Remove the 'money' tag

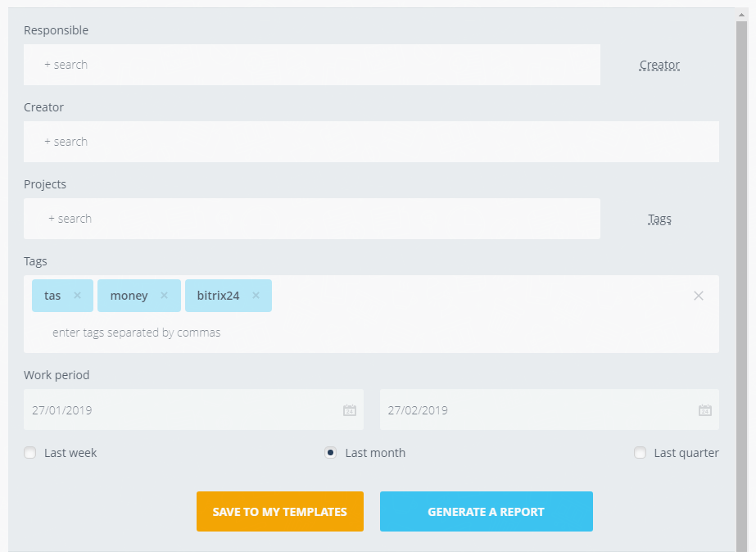coord(164,295)
